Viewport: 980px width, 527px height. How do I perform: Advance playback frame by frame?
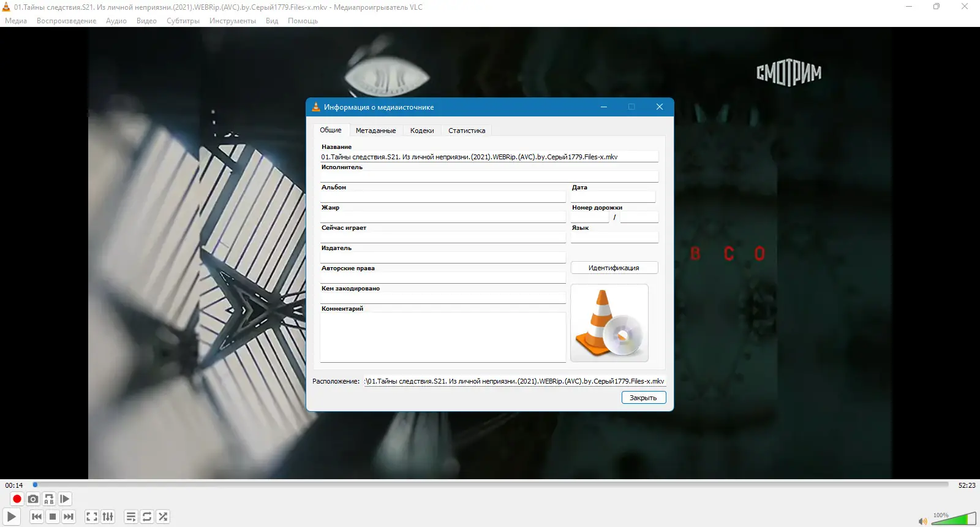pos(65,499)
